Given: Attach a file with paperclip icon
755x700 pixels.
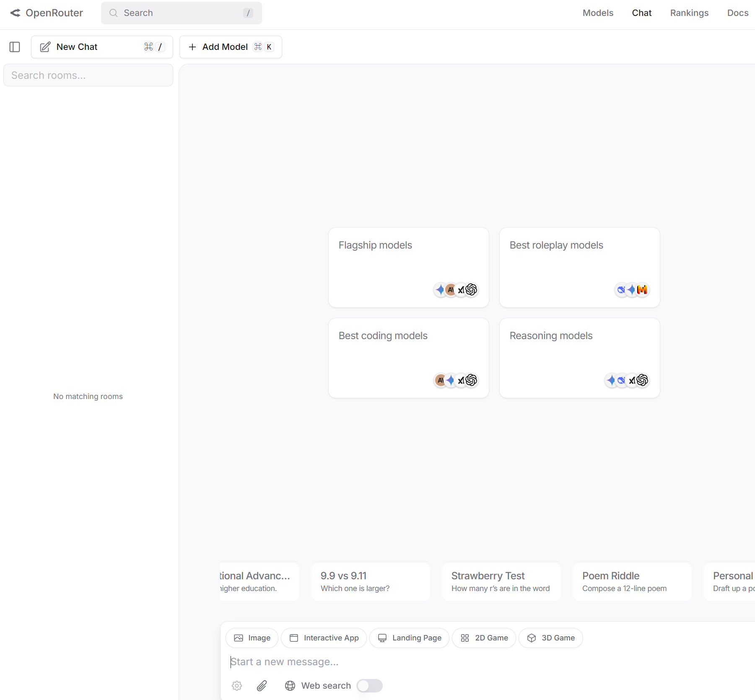Looking at the screenshot, I should tap(262, 686).
